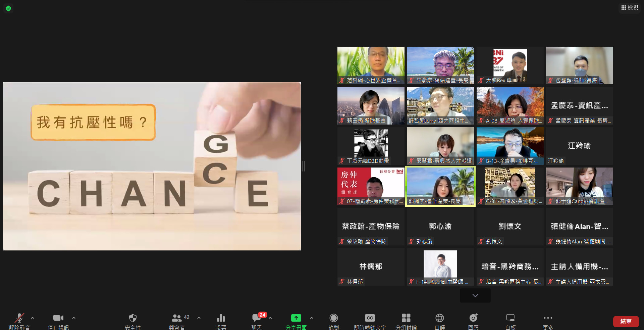Show next page of participant videos
This screenshot has width=644, height=330.
tap(475, 295)
